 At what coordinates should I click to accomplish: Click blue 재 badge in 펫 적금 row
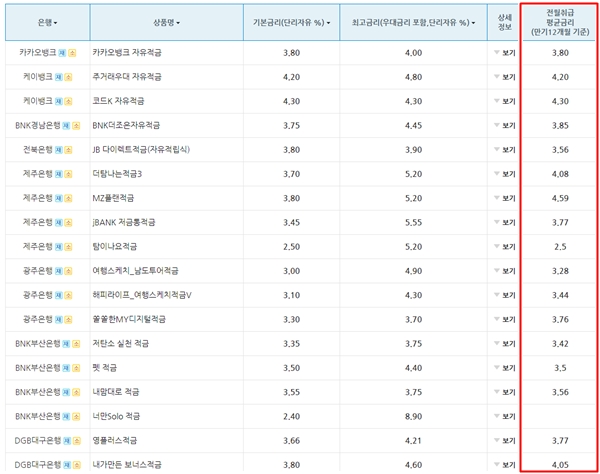66,368
